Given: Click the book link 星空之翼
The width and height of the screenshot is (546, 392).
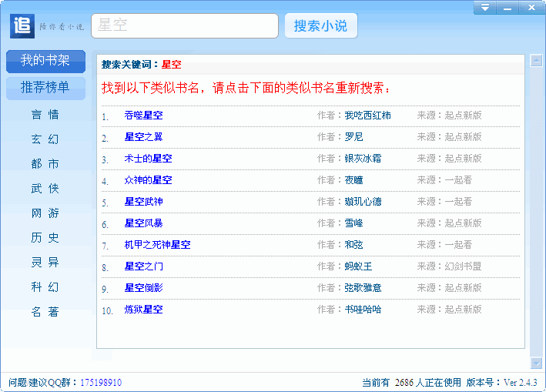Looking at the screenshot, I should pos(143,137).
